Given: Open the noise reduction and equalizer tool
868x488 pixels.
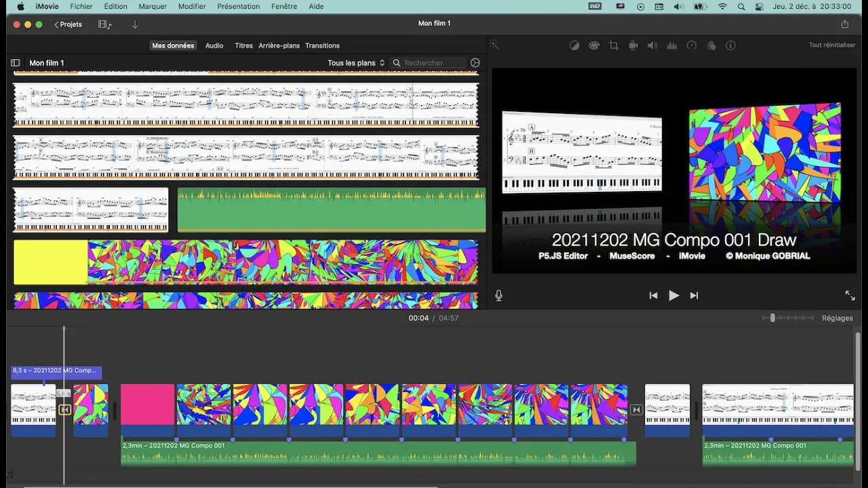Looking at the screenshot, I should [x=672, y=45].
